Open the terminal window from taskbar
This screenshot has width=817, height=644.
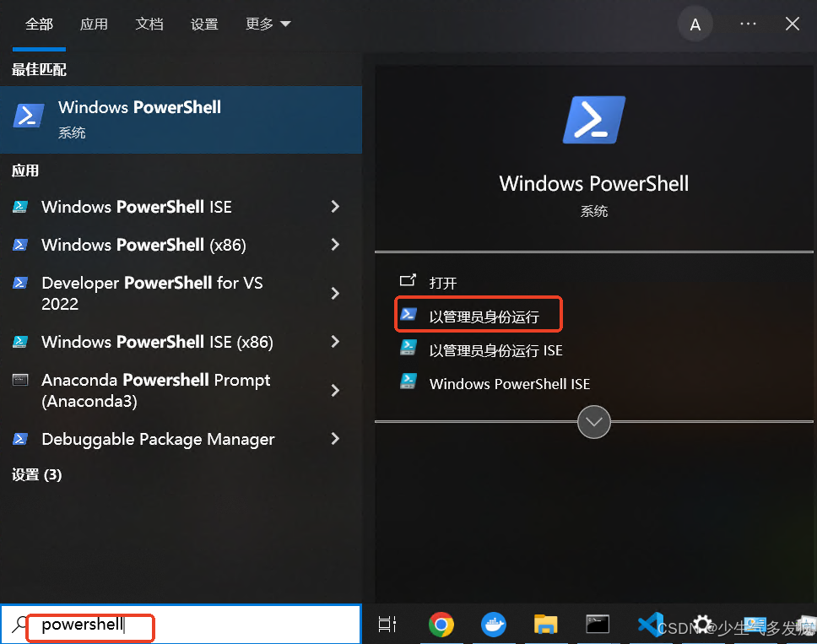(x=598, y=625)
